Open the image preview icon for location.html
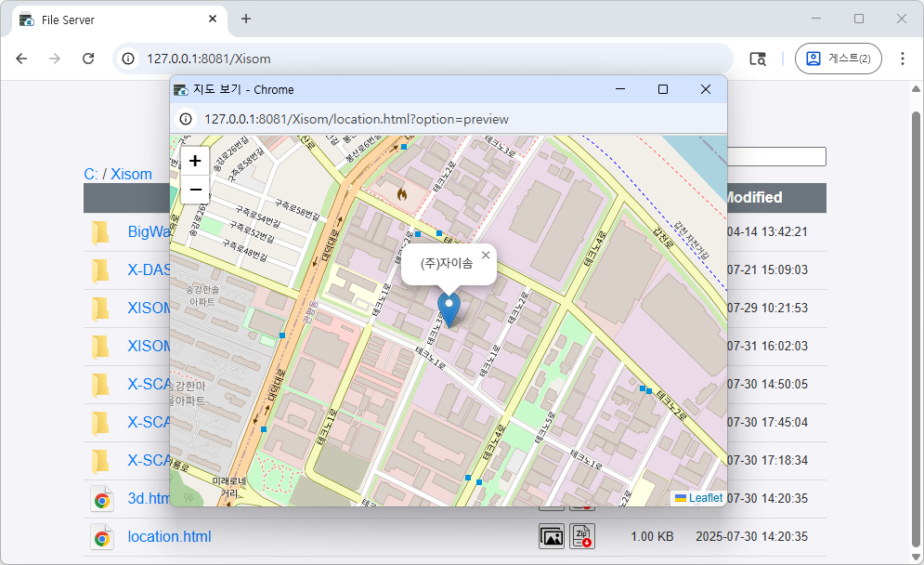924x565 pixels. [x=552, y=537]
